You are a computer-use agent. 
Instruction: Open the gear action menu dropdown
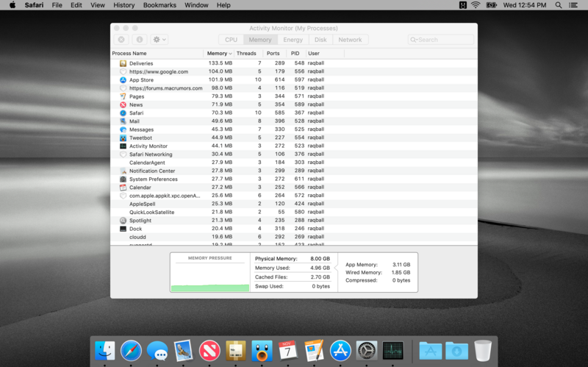click(x=159, y=40)
